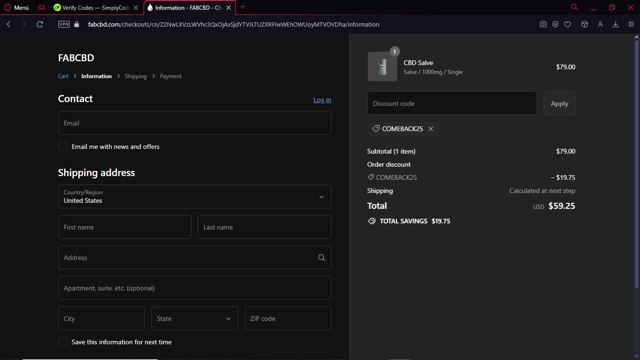Focus the Last name field

point(265,227)
